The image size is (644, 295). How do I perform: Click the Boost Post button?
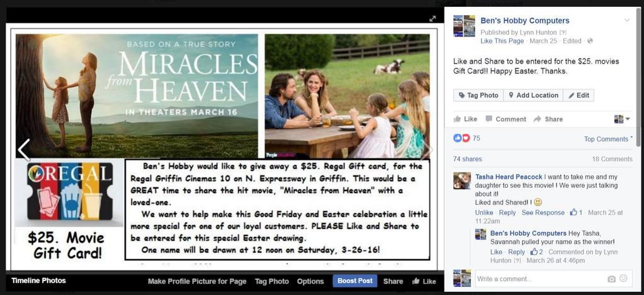click(x=355, y=281)
